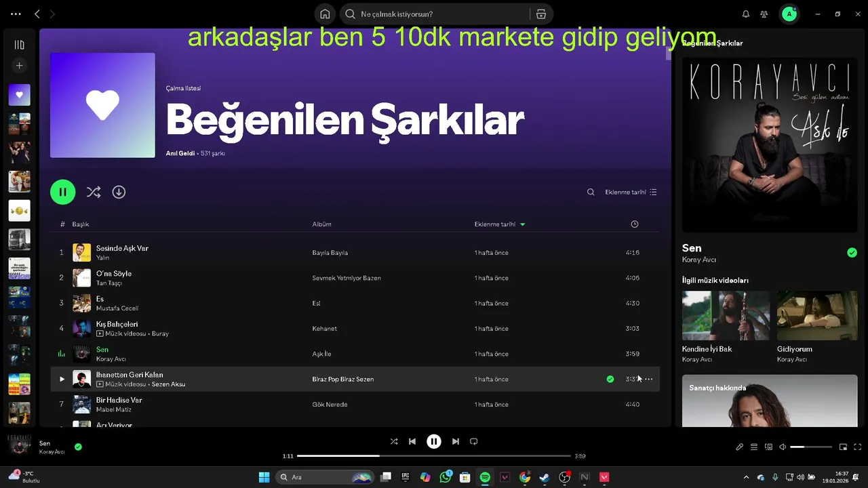Pause playlist with big green button
Image resolution: width=868 pixels, height=488 pixels.
[62, 192]
